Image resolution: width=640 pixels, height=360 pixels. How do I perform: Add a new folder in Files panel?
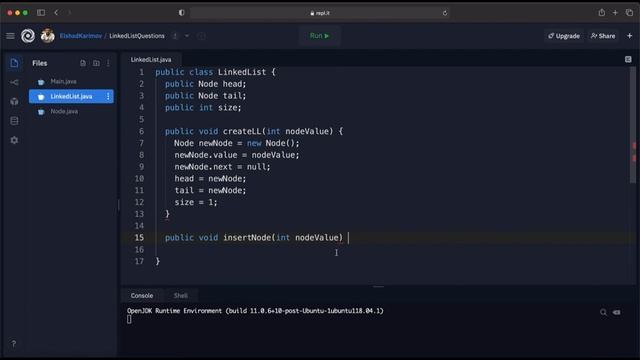(x=96, y=63)
